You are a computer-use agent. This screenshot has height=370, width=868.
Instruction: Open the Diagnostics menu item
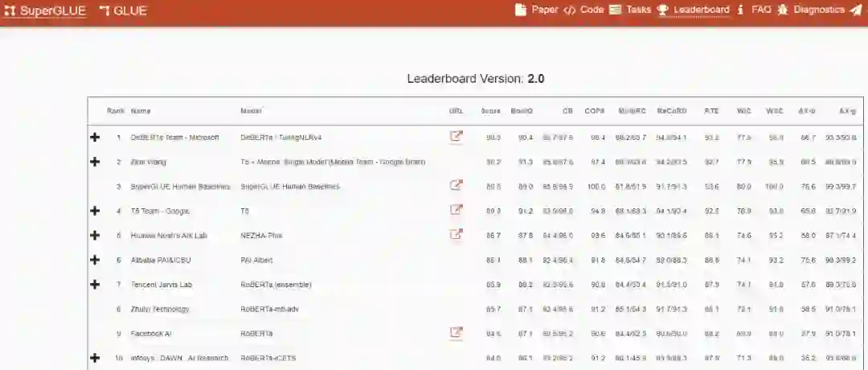(811, 10)
